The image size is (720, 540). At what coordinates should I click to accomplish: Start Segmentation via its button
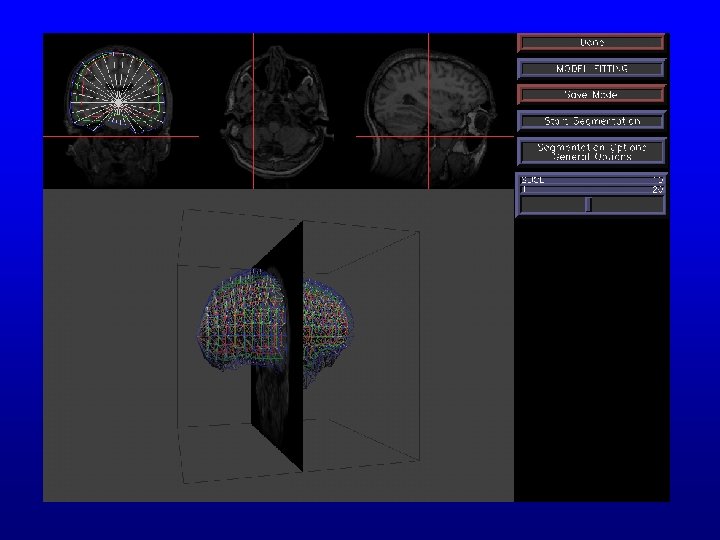tap(591, 121)
